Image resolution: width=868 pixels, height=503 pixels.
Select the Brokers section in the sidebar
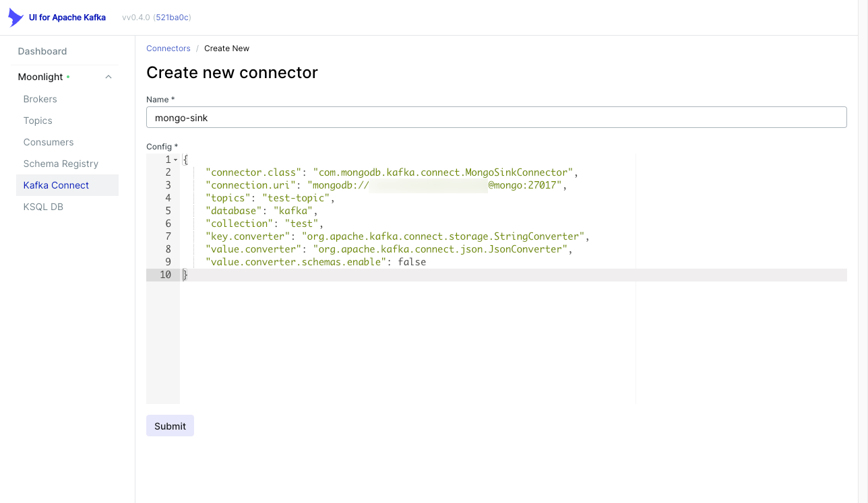pyautogui.click(x=40, y=99)
